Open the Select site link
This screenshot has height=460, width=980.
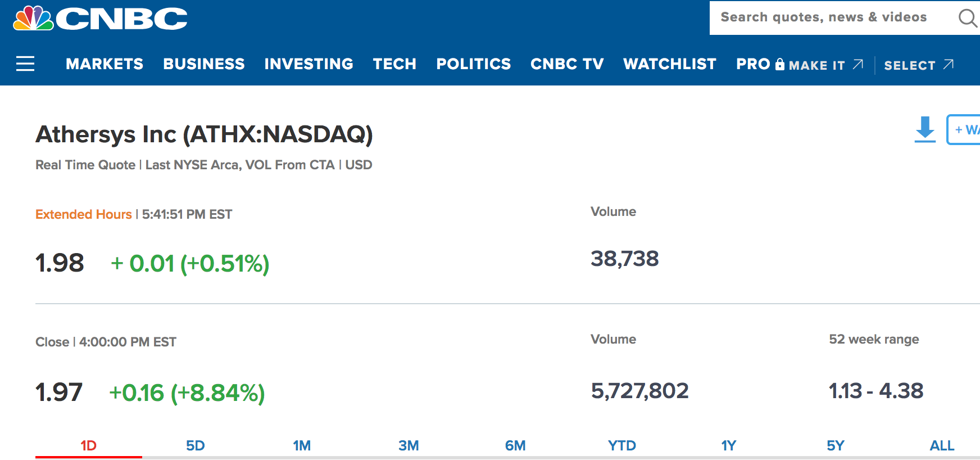pyautogui.click(x=910, y=65)
